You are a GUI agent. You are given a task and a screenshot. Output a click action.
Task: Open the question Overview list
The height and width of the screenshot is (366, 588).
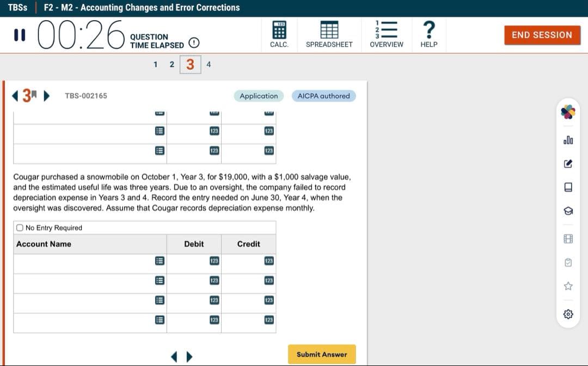[x=386, y=35]
